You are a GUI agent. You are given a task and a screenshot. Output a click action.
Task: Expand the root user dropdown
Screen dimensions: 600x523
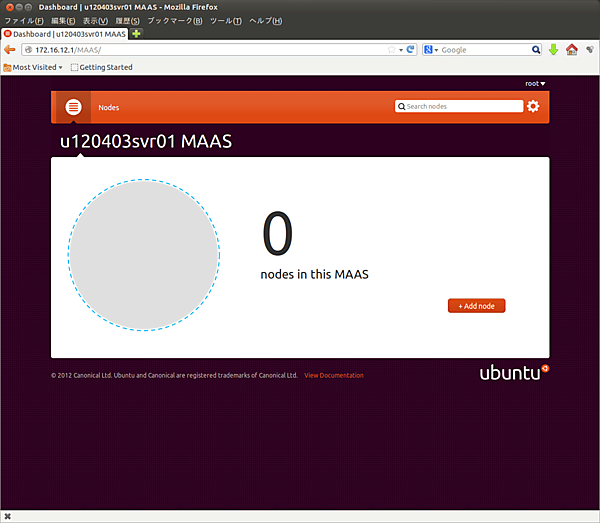535,83
